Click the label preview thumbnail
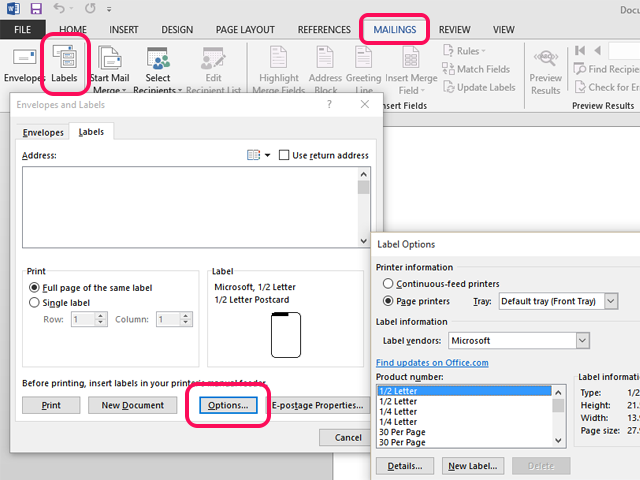Image resolution: width=640 pixels, height=480 pixels. (x=286, y=335)
